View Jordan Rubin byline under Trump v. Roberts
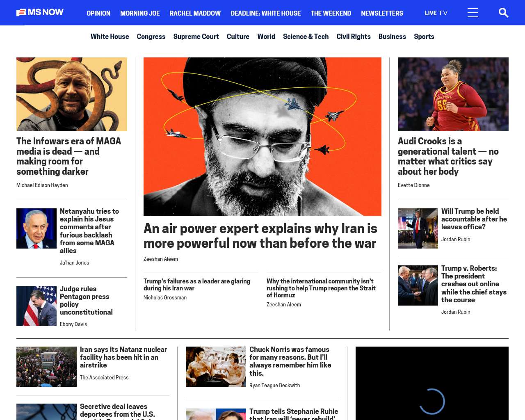Viewport: 525px width, 420px height. click(456, 312)
